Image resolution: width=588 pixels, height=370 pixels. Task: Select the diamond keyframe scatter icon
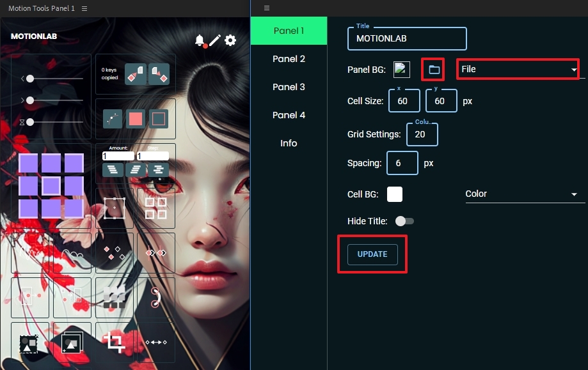[114, 252]
